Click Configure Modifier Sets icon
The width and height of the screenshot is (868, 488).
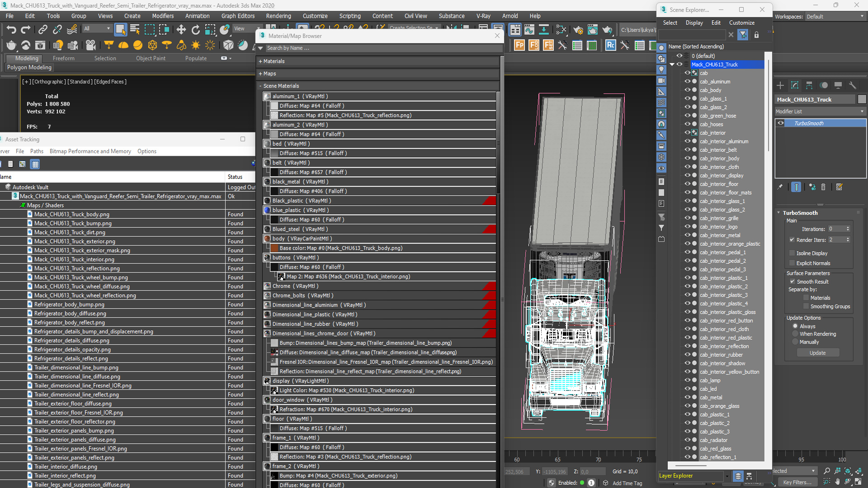(x=839, y=187)
